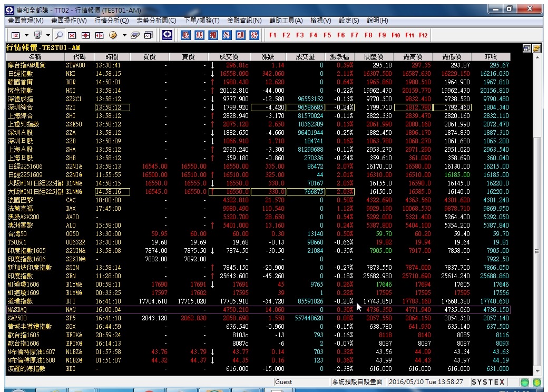548x392 pixels.
Task: Click the scrollbar down arrow of the quote table
Action: tap(537, 371)
